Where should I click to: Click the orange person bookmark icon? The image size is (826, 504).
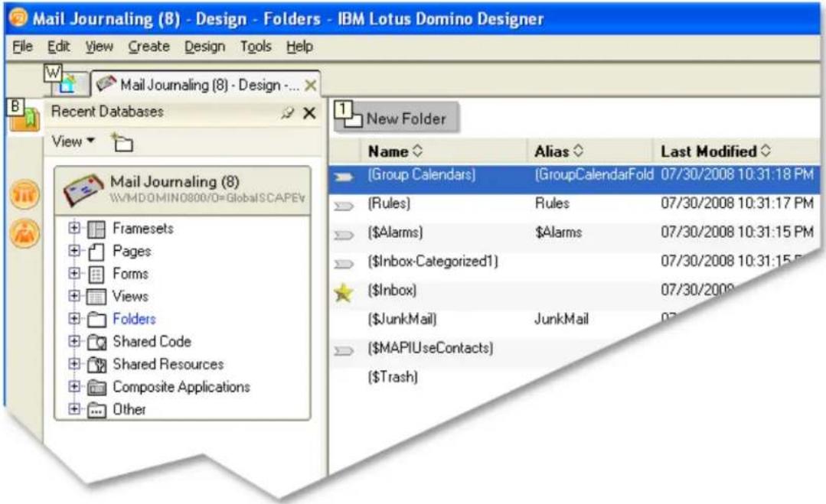(x=24, y=234)
